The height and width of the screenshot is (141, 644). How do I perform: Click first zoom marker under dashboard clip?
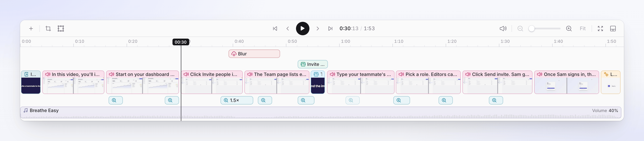[x=116, y=100]
